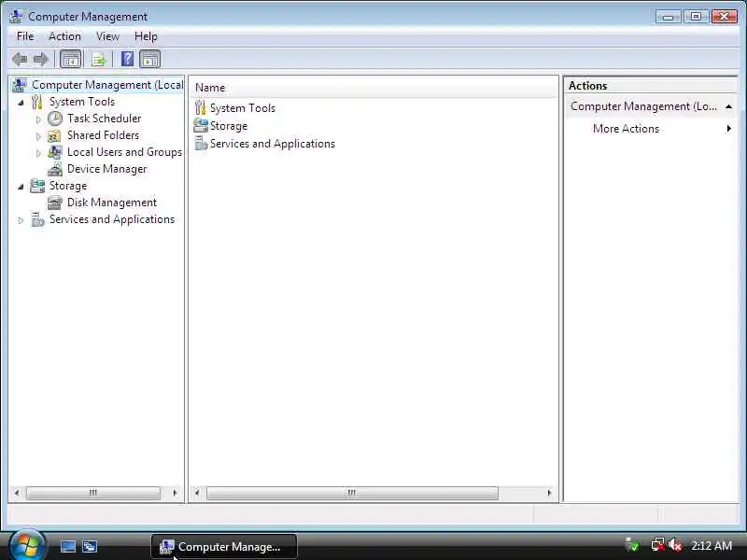This screenshot has width=747, height=560.
Task: Click the tree pane horizontal scrollbar thumb
Action: (93, 493)
